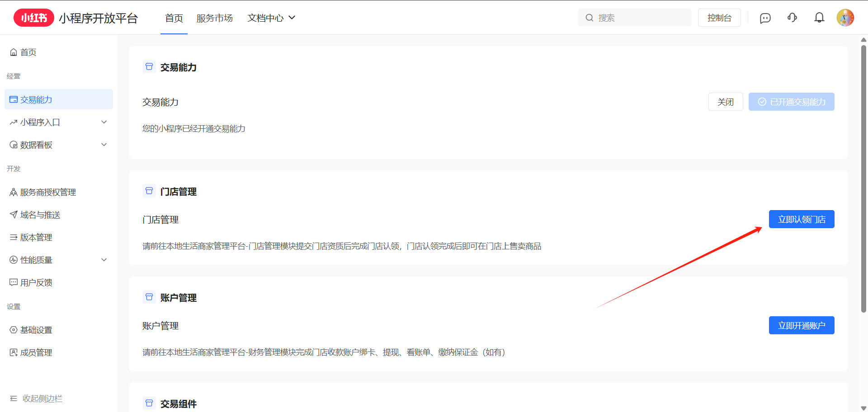Viewport: 868px width, 412px height.
Task: Select 版本管理 in the sidebar
Action: pos(36,238)
